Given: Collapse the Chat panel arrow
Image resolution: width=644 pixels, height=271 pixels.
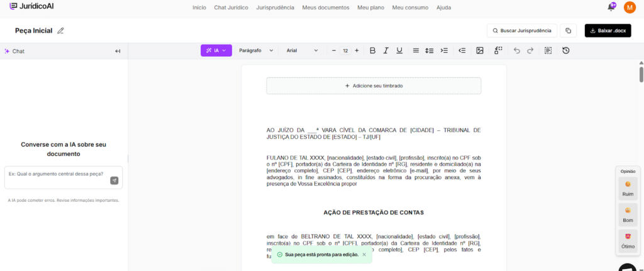Looking at the screenshot, I should [118, 52].
